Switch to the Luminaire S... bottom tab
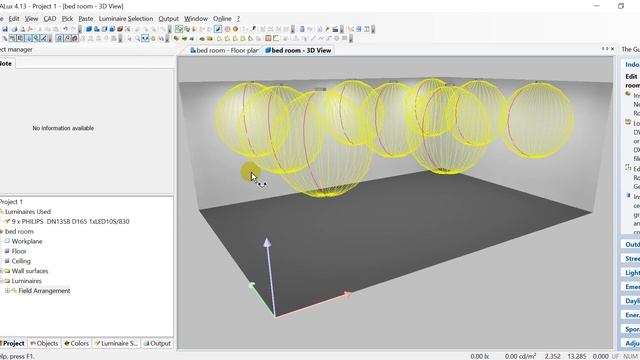Image resolution: width=640 pixels, height=360 pixels. 116,343
